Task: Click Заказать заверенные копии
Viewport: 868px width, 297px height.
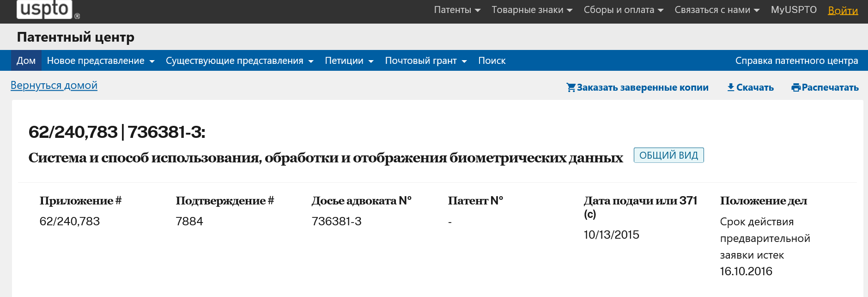Action: pyautogui.click(x=637, y=87)
